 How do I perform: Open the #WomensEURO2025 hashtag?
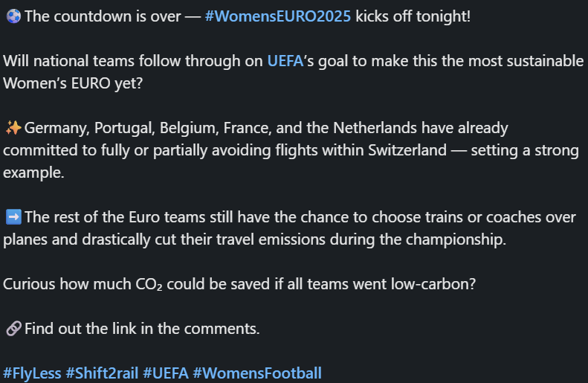click(x=277, y=16)
